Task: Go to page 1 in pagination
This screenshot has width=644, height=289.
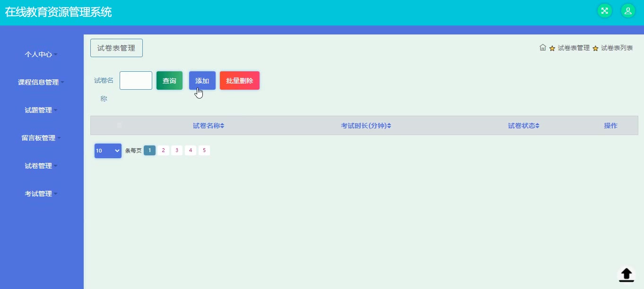Action: click(x=149, y=150)
